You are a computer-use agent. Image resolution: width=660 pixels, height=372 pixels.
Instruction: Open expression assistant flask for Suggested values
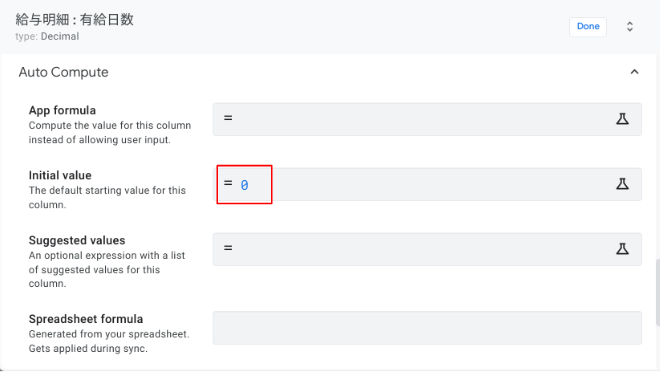[x=623, y=249]
